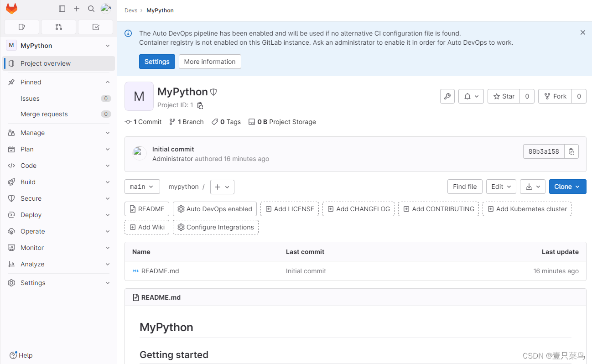This screenshot has height=364, width=592.
Task: Fork the MyPython project
Action: point(555,96)
